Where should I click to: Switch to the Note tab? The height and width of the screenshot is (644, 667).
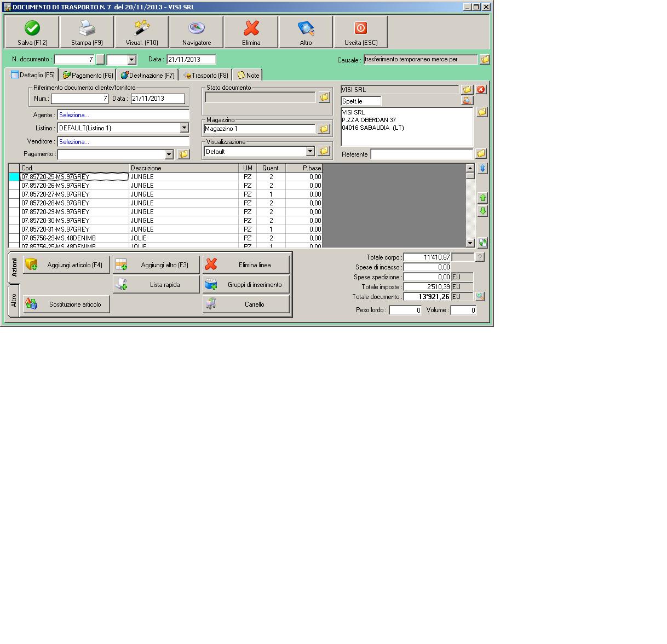tap(248, 76)
